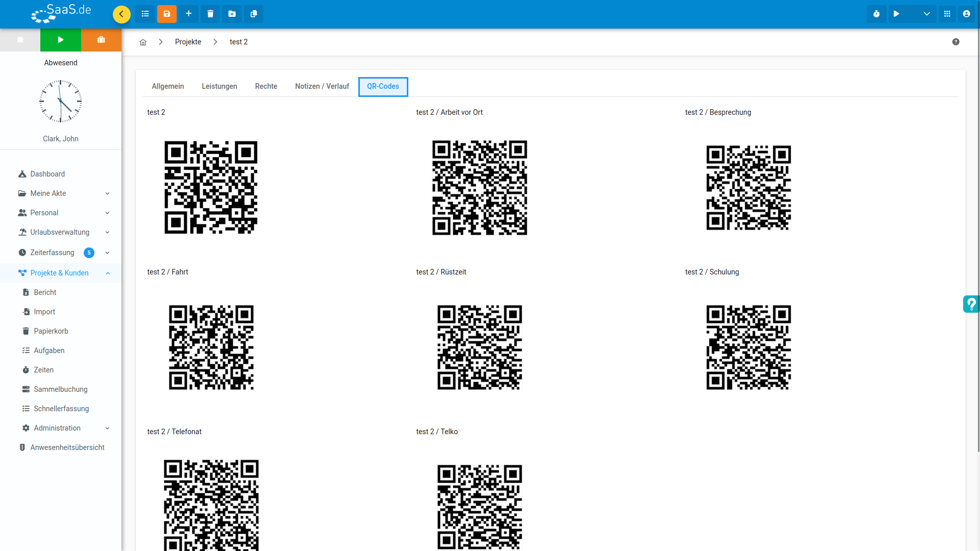The width and height of the screenshot is (980, 551).
Task: Click 'test 2' breadcrumb entry
Action: 238,42
